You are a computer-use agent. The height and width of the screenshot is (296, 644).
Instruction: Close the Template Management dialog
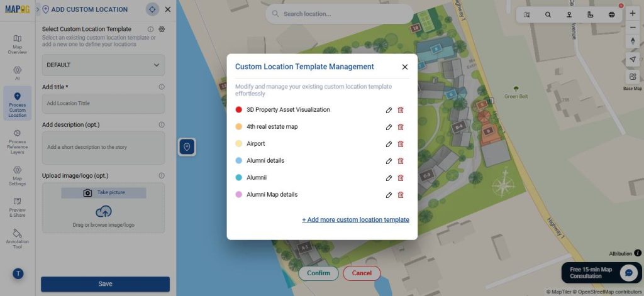coord(404,67)
